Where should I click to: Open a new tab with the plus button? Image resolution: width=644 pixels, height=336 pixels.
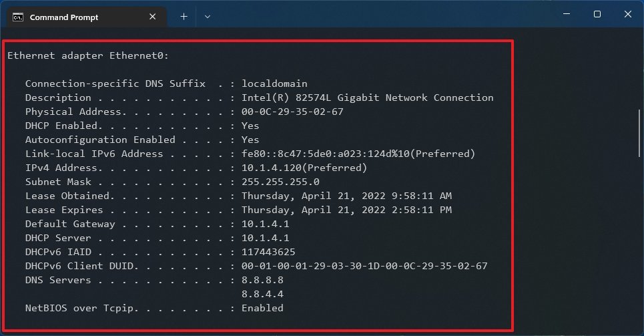click(184, 17)
